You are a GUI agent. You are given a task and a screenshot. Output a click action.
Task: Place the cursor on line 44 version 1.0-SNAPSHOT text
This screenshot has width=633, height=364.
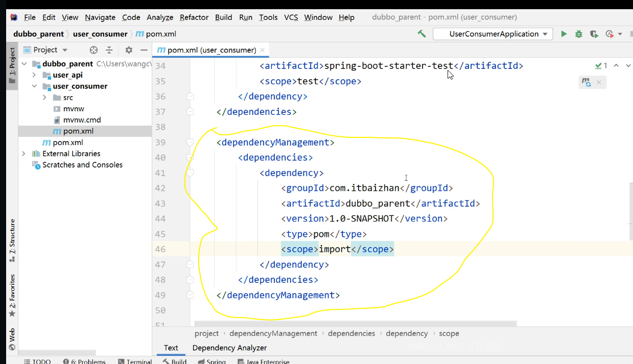point(362,219)
